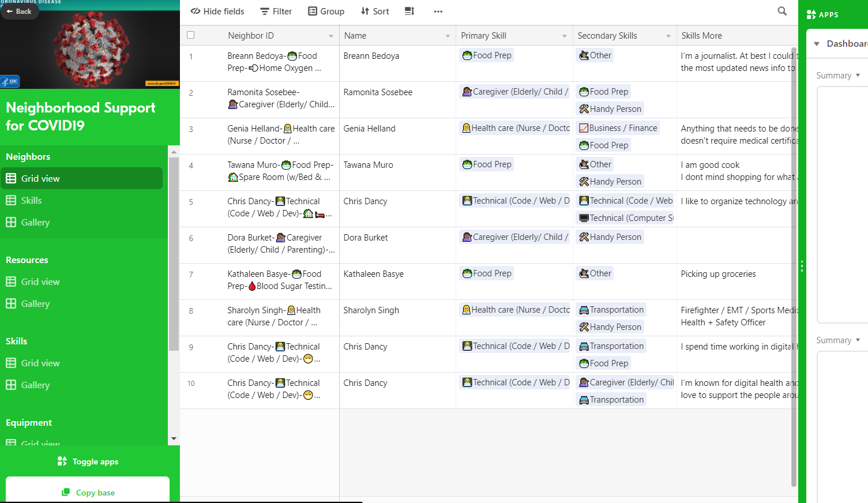Click the Filter lines icon

(265, 12)
